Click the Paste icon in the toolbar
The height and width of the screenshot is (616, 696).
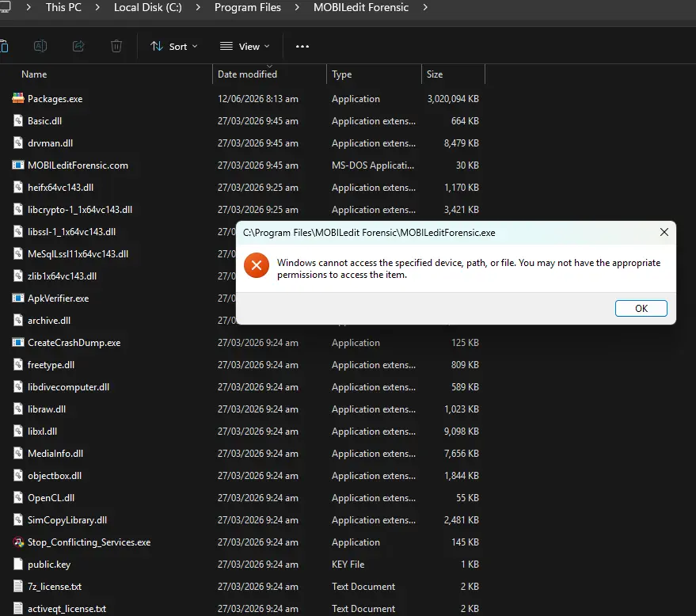[x=4, y=46]
